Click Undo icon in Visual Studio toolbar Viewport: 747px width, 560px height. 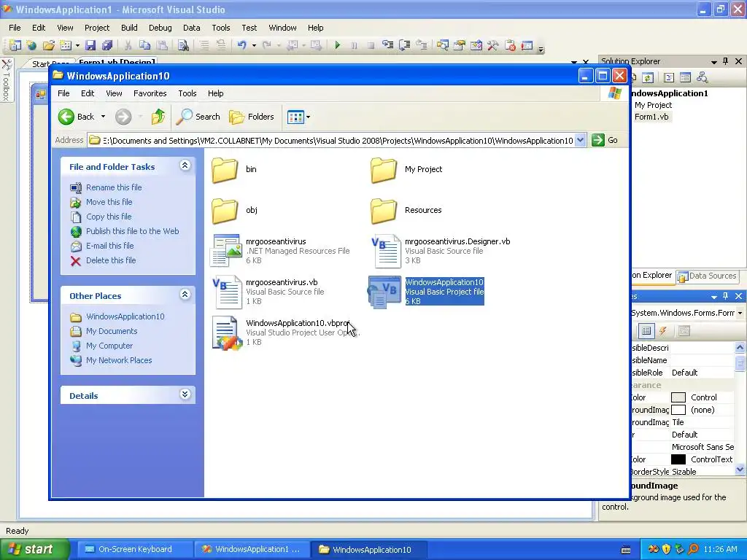(x=241, y=45)
